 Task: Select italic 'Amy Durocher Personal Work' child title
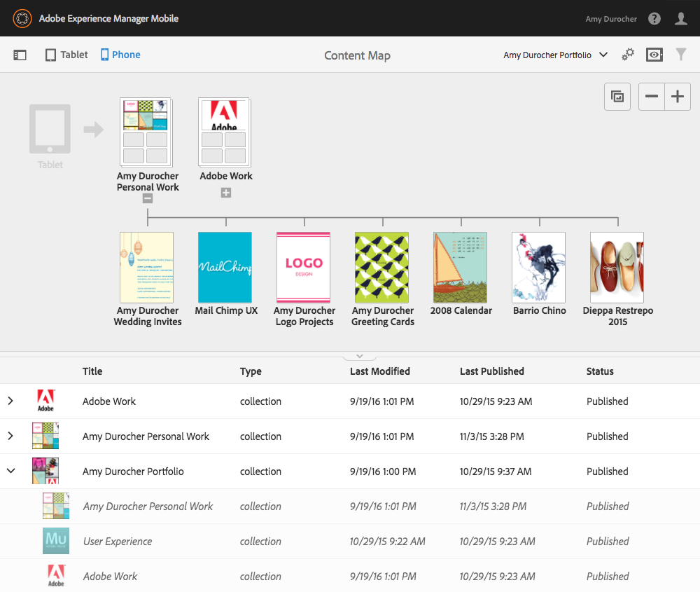click(148, 507)
